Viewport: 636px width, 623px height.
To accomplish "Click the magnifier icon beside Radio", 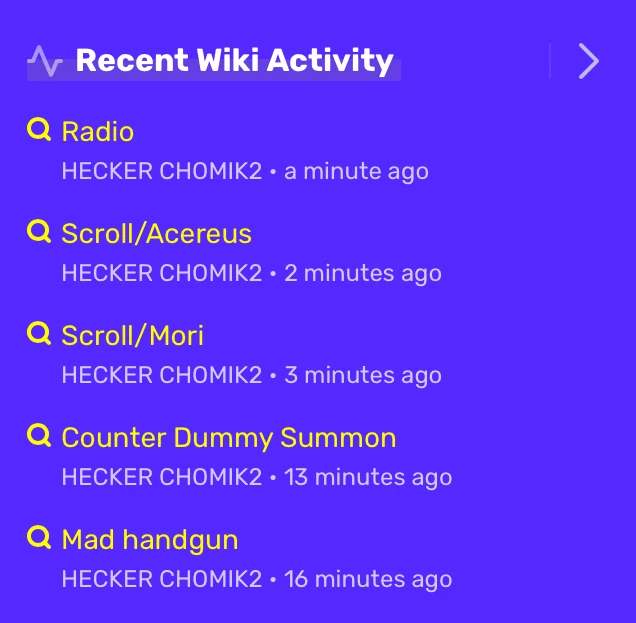I will [x=39, y=130].
